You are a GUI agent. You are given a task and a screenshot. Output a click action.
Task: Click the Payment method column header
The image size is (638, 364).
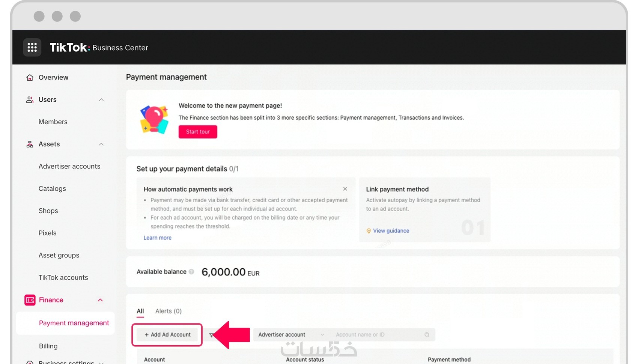tap(449, 359)
